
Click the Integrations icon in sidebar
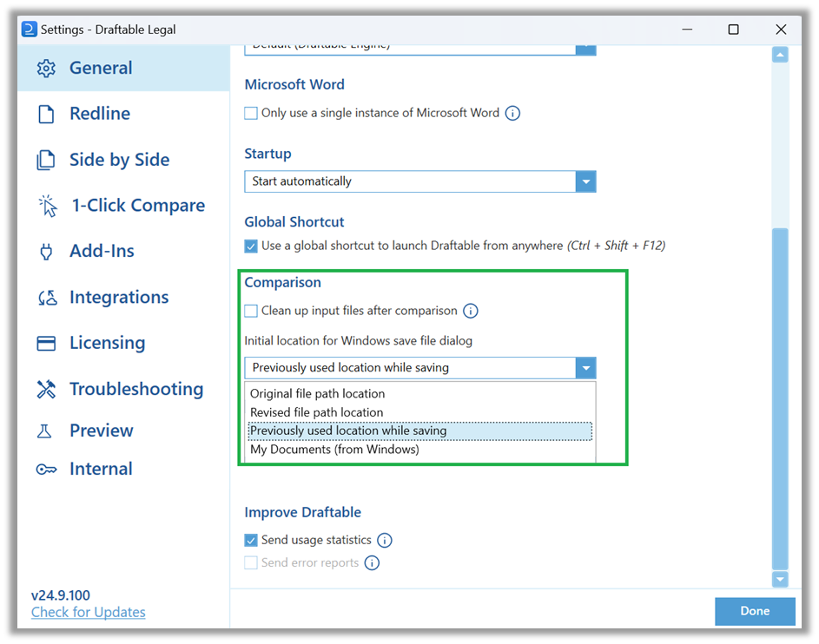47,298
